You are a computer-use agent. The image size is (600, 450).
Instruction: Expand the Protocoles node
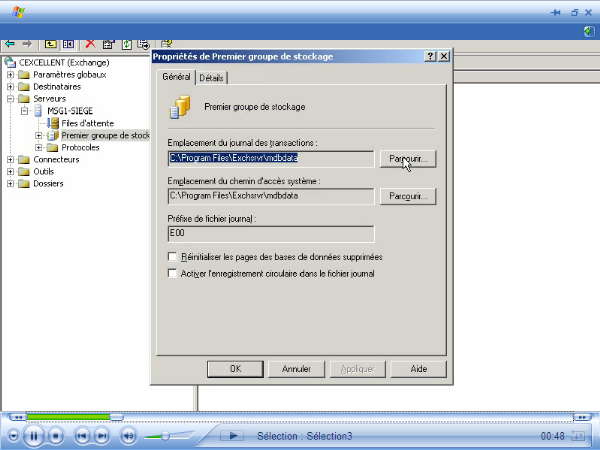(38, 147)
